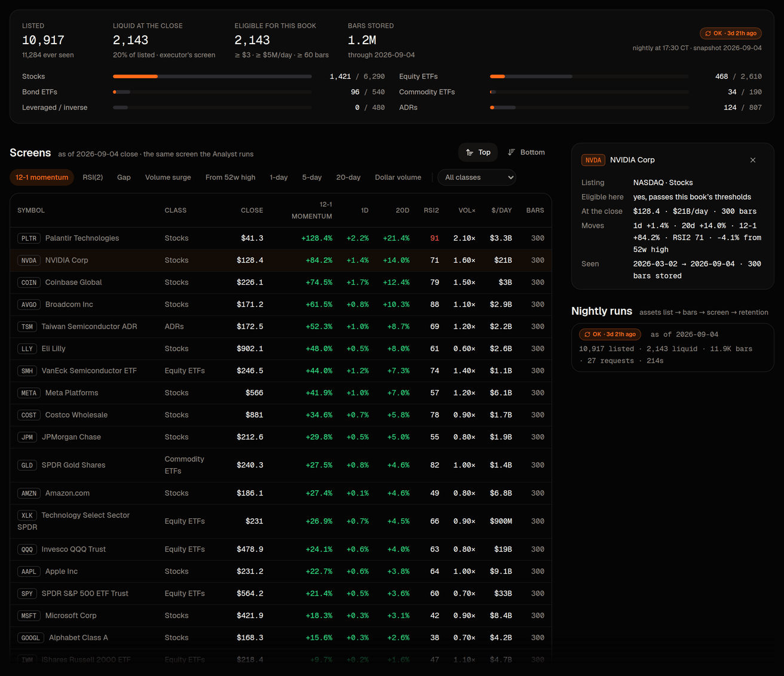Click the AMZN ticker badge
The width and height of the screenshot is (784, 676).
click(x=29, y=493)
